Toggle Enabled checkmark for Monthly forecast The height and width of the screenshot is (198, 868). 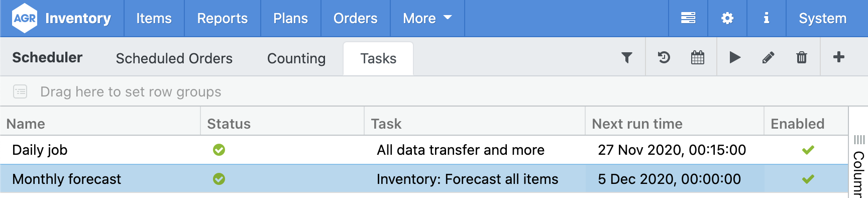pyautogui.click(x=808, y=179)
